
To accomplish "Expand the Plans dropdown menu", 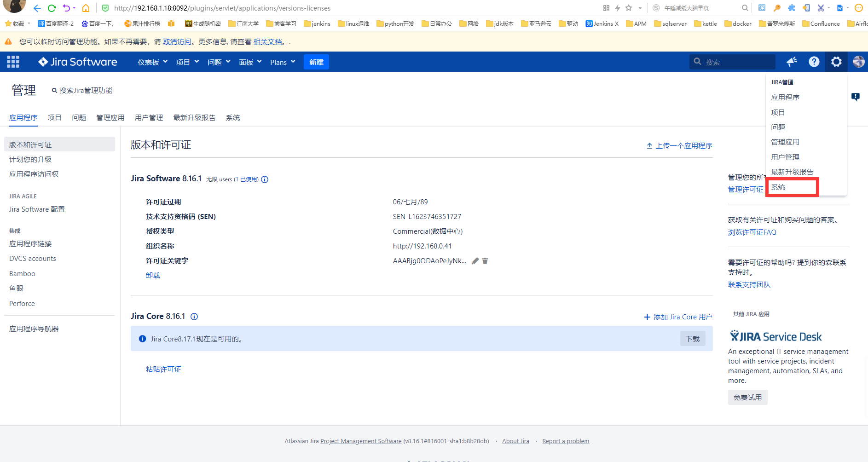I will tap(283, 62).
